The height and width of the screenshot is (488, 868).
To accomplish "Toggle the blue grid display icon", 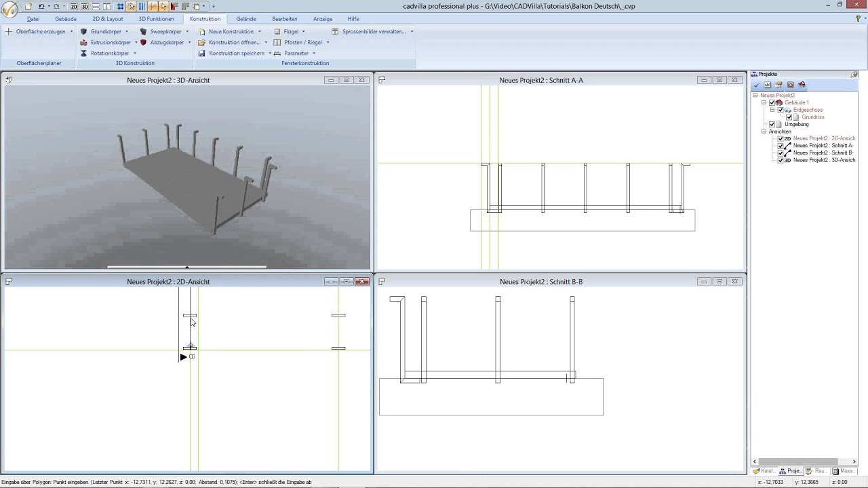I will click(x=120, y=6).
